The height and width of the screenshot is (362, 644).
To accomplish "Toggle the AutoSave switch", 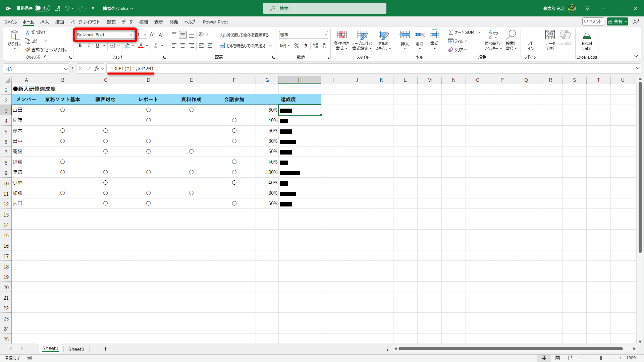I will pyautogui.click(x=42, y=8).
